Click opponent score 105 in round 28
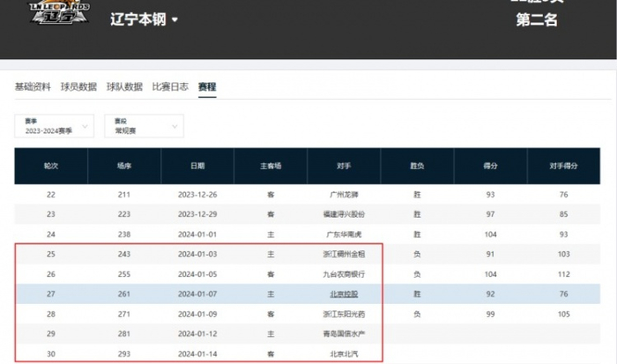The image size is (617, 364). pyautogui.click(x=563, y=314)
